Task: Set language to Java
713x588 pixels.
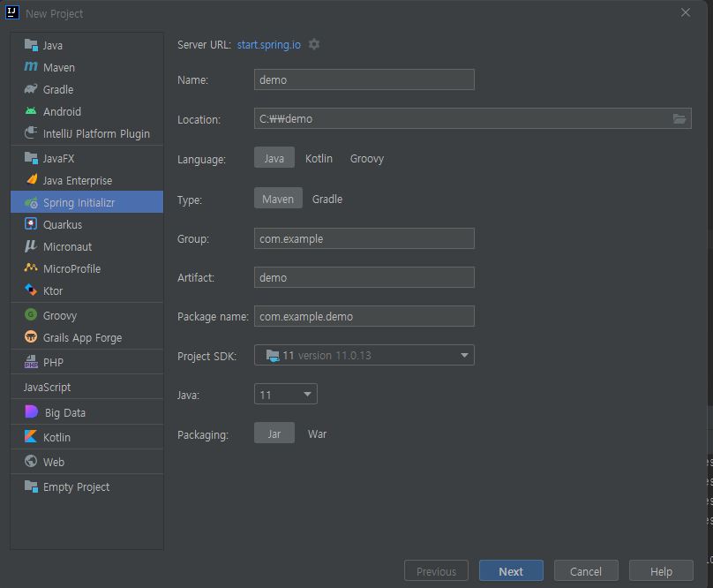Action: coord(274,157)
